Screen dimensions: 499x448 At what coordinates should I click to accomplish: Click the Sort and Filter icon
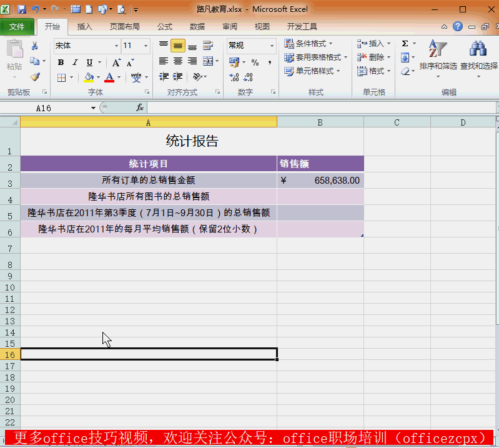pyautogui.click(x=437, y=49)
